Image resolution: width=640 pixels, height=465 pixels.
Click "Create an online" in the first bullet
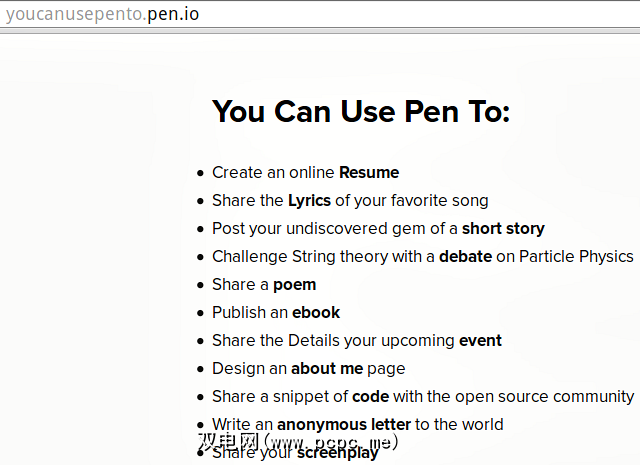coord(273,172)
